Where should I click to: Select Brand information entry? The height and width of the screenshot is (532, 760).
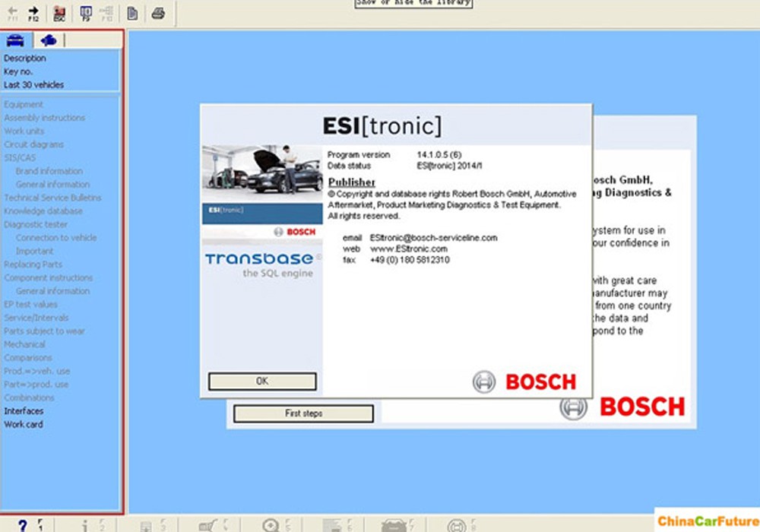49,171
